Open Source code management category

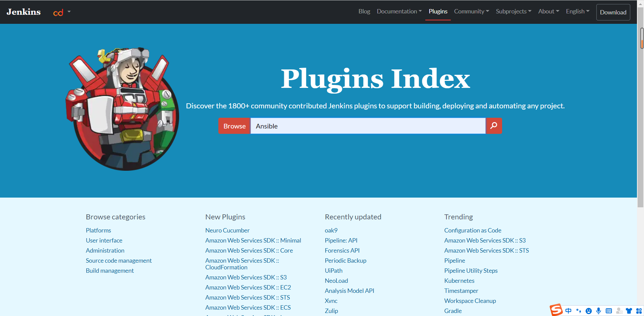click(119, 261)
